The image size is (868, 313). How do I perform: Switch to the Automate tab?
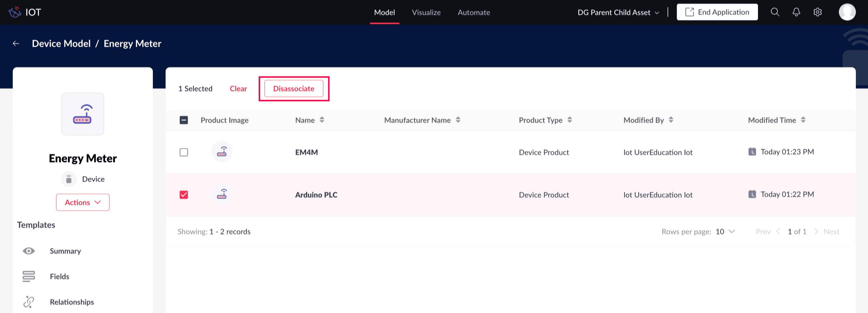coord(473,12)
